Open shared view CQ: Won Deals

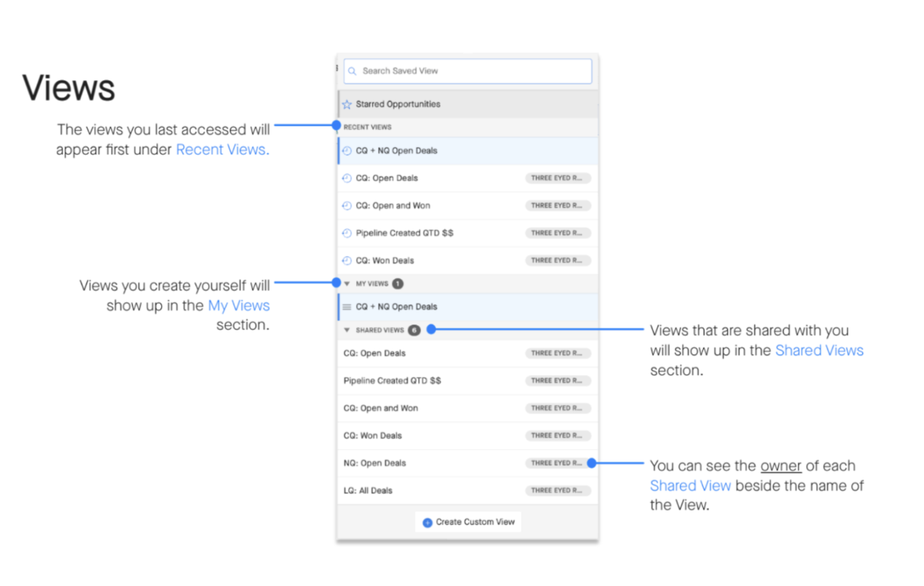tap(468, 436)
